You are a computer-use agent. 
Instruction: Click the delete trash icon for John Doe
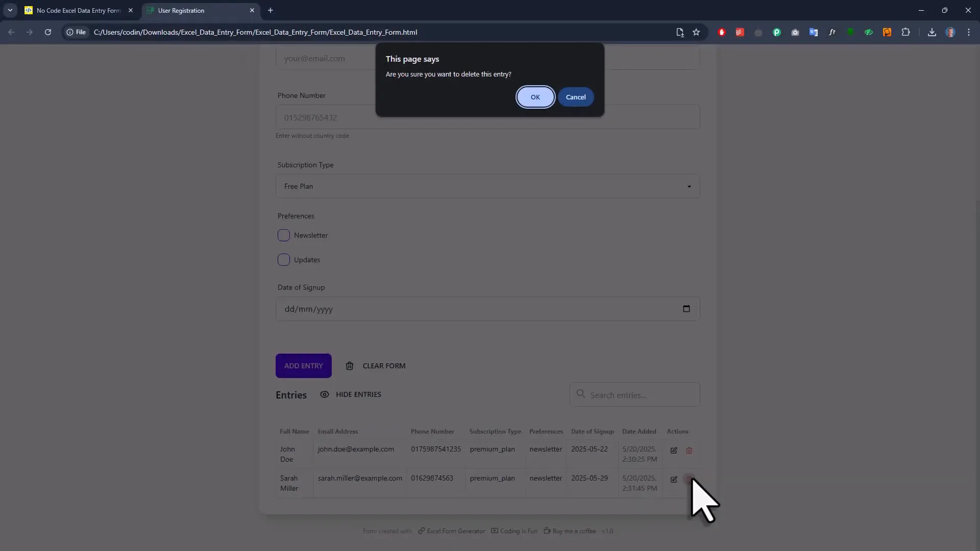coord(689,451)
